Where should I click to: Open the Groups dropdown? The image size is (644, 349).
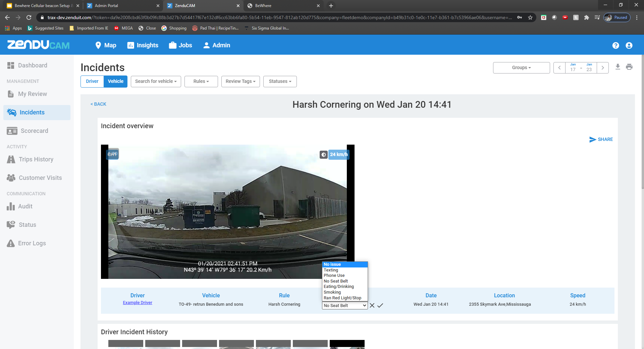tap(522, 68)
